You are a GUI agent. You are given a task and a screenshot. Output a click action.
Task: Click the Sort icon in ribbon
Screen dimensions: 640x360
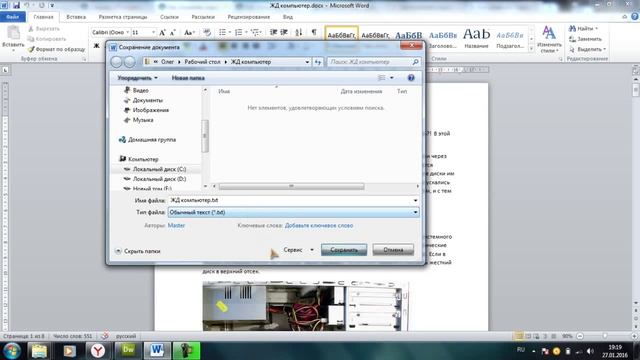(299, 32)
